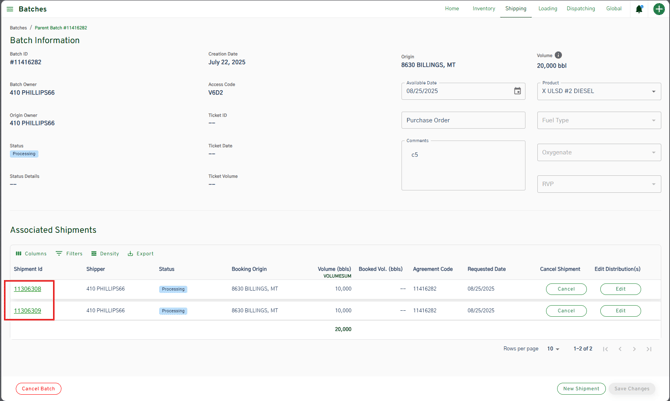The image size is (670, 401).
Task: Export the associated shipments table
Action: [140, 254]
